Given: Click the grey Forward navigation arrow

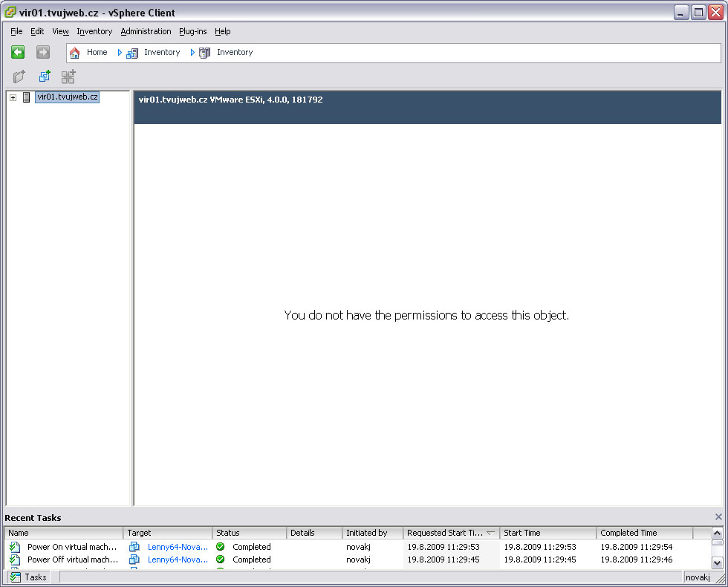Looking at the screenshot, I should click(x=43, y=52).
